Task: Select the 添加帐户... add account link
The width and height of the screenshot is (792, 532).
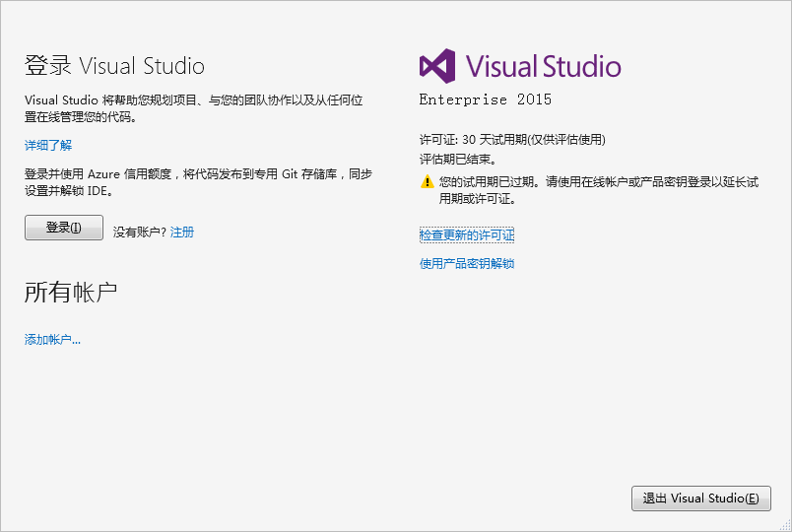Action: (x=52, y=340)
